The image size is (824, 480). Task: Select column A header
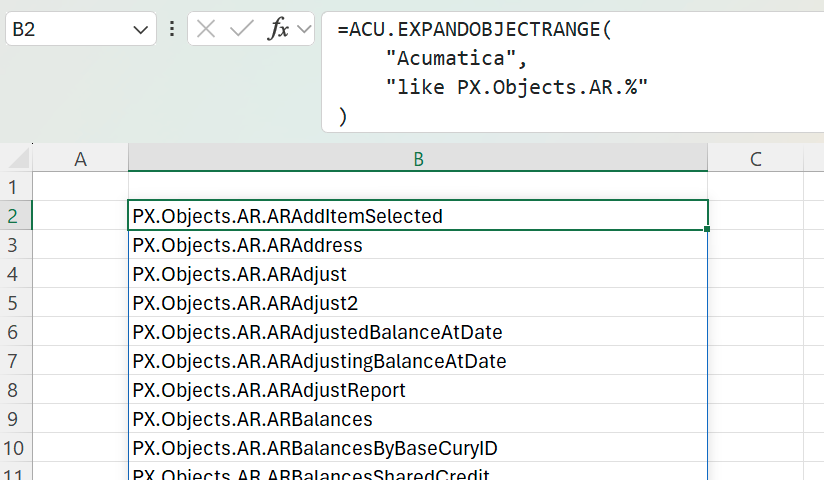click(x=80, y=158)
